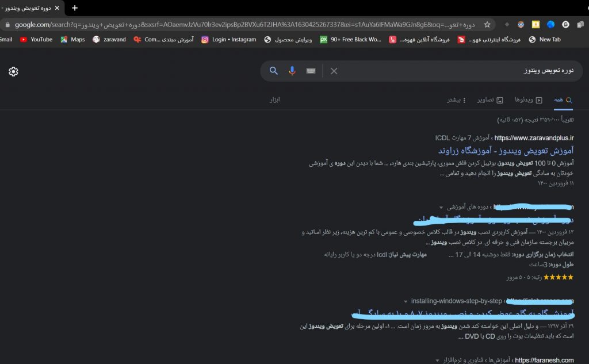
Task: Open a new browser tab with plus button
Action: [x=75, y=8]
